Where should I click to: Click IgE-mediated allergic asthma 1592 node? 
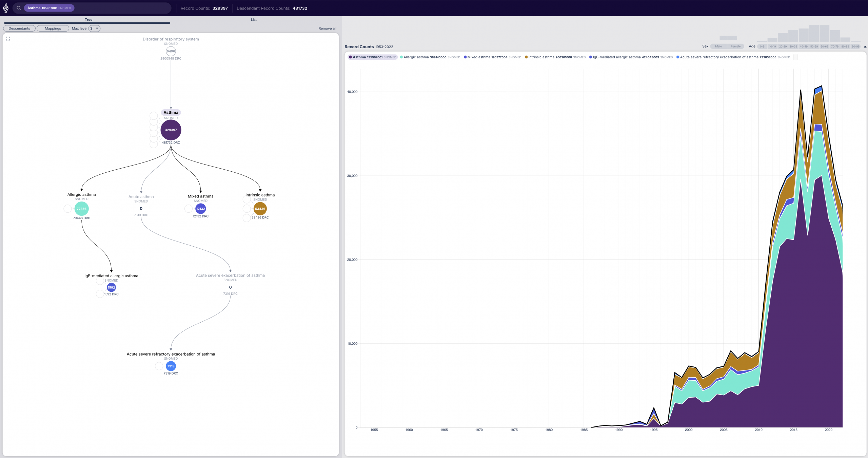click(111, 287)
